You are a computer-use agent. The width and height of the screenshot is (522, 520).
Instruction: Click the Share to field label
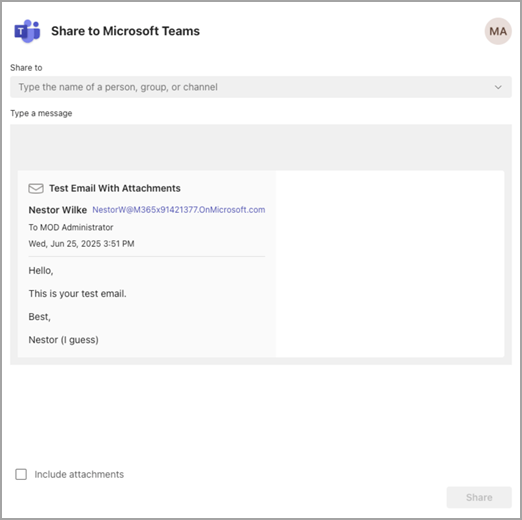[26, 68]
